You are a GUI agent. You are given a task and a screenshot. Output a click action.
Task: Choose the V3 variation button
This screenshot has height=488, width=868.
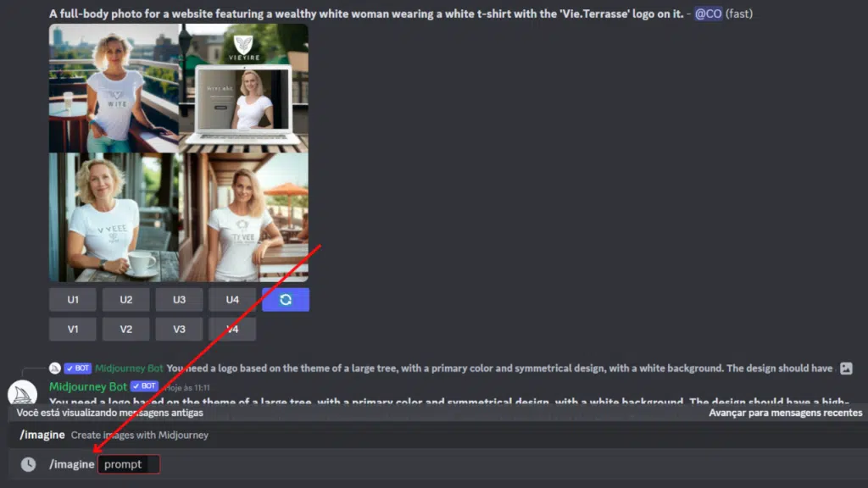[179, 330]
